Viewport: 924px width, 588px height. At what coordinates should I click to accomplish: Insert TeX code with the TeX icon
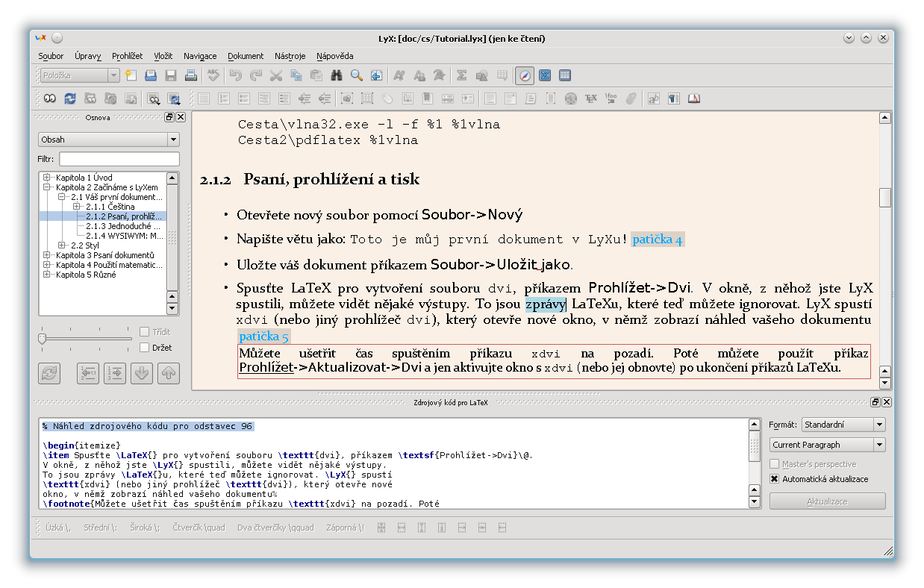[x=591, y=98]
